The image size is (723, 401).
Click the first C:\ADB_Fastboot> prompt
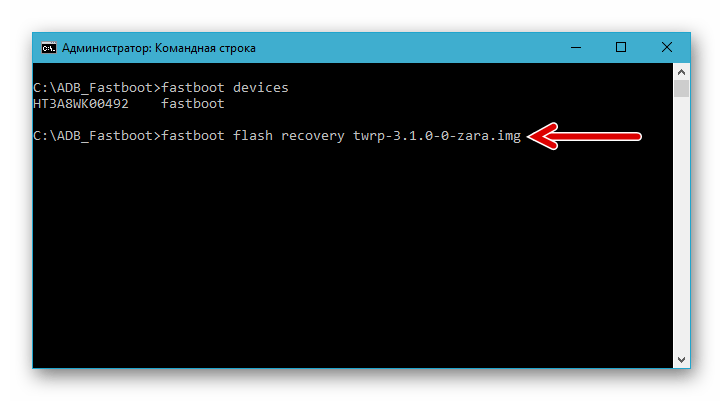pos(97,88)
